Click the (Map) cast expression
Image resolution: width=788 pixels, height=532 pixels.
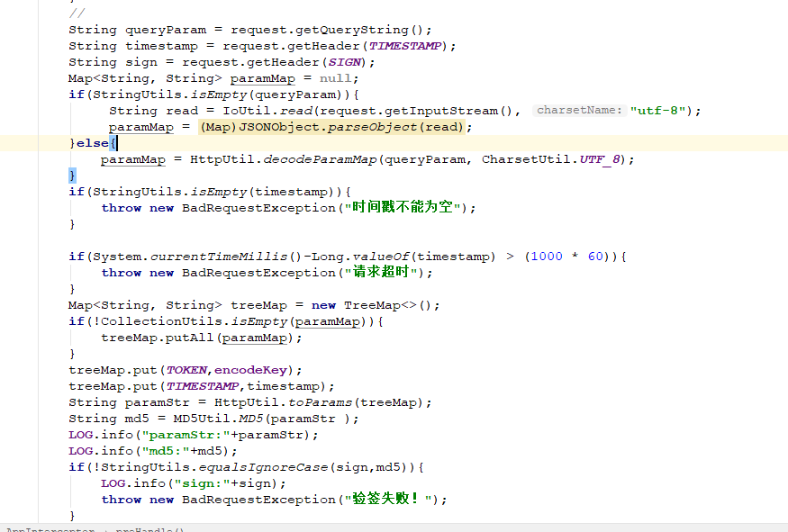[x=219, y=127]
